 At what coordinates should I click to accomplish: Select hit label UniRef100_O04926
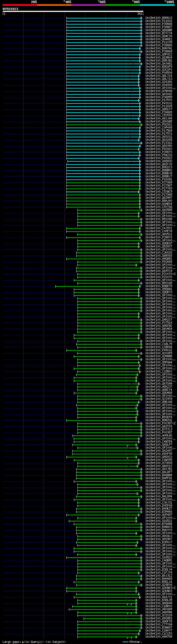(x=159, y=85)
